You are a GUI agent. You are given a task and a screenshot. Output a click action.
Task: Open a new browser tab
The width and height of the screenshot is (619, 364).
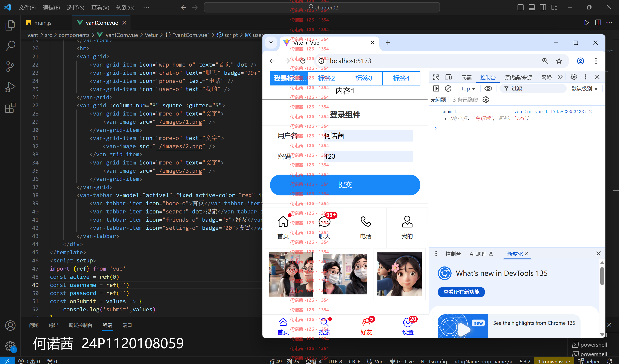(x=388, y=43)
